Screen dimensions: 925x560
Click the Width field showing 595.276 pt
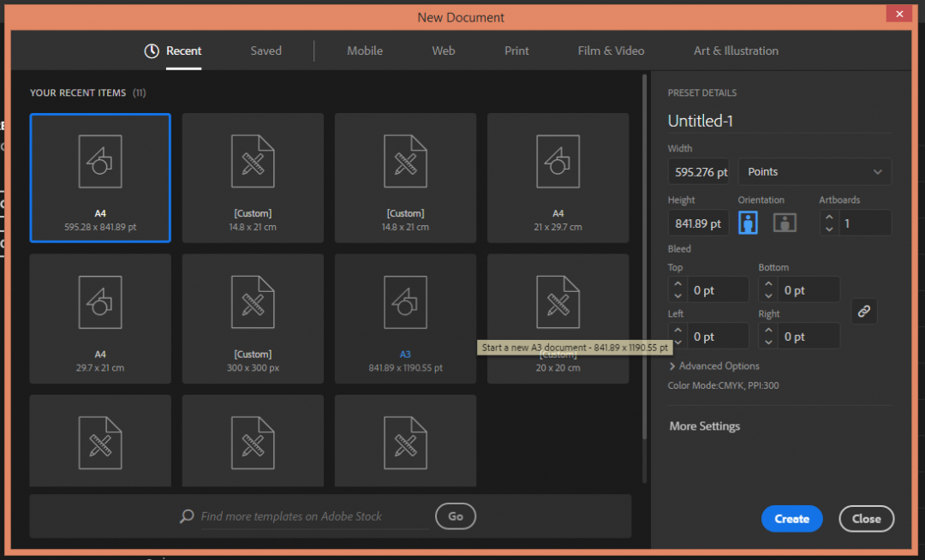(x=699, y=171)
